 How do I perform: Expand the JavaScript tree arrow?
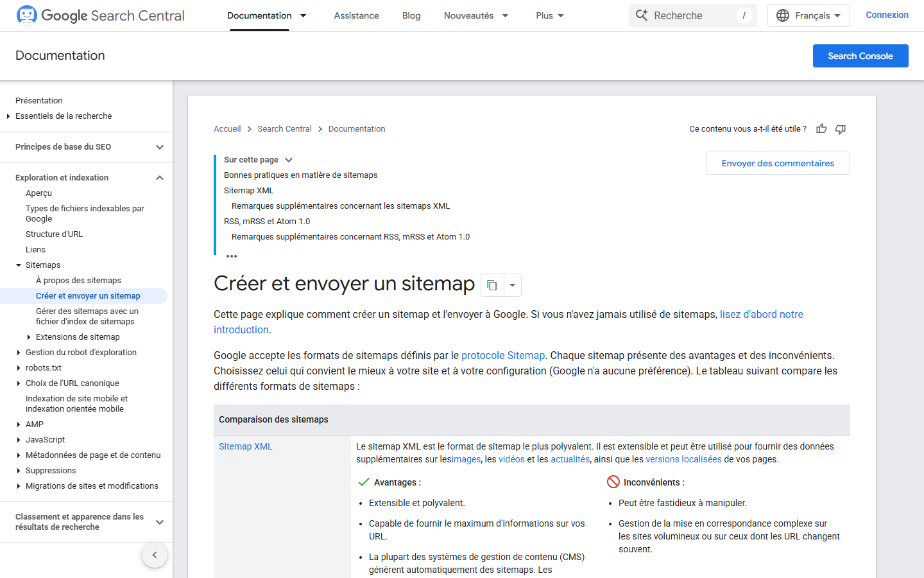pos(19,440)
